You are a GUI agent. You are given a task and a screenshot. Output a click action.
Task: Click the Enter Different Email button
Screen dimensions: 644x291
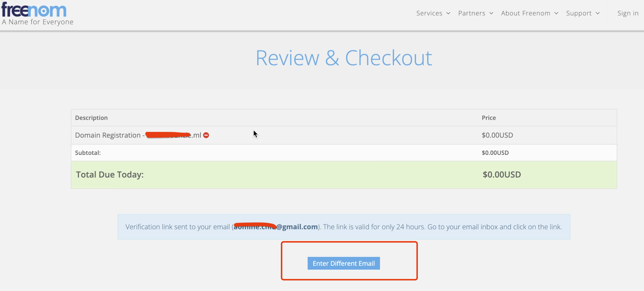point(343,263)
